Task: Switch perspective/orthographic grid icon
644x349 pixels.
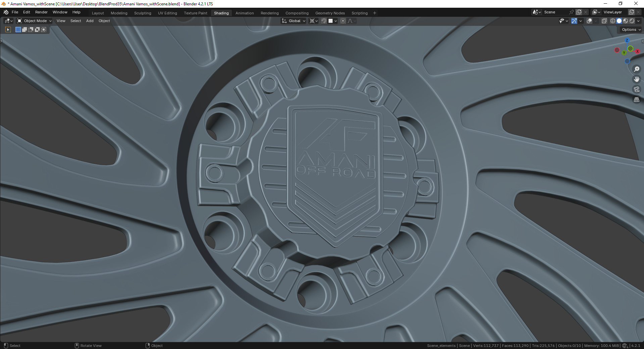Action: tap(637, 100)
